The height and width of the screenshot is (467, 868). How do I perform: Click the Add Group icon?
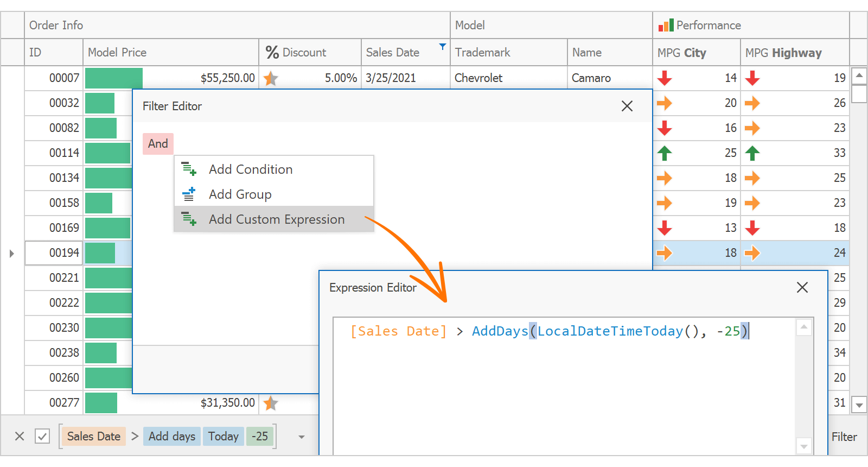189,194
